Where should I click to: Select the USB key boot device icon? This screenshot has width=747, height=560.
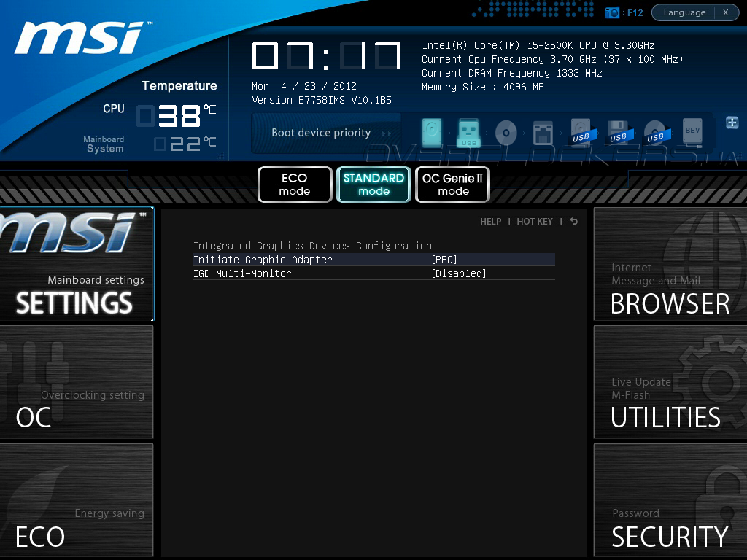pyautogui.click(x=468, y=133)
